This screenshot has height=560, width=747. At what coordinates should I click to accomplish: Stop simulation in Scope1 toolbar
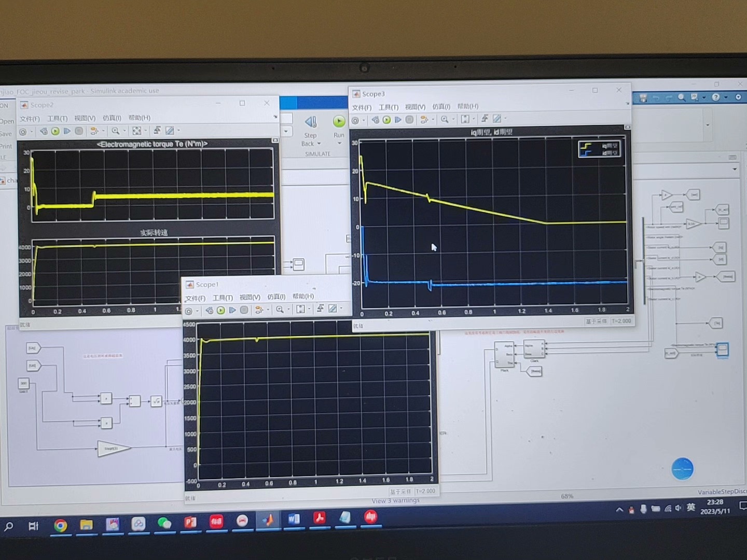(244, 310)
